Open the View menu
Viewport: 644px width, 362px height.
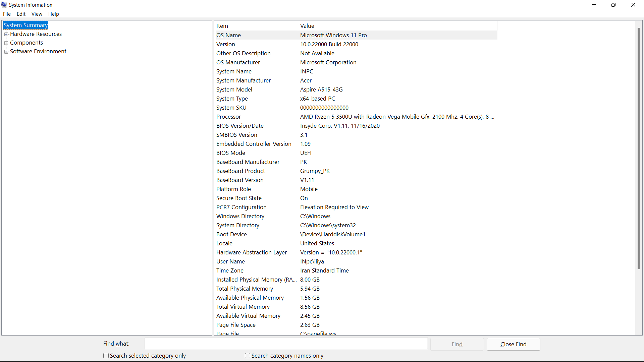(37, 14)
